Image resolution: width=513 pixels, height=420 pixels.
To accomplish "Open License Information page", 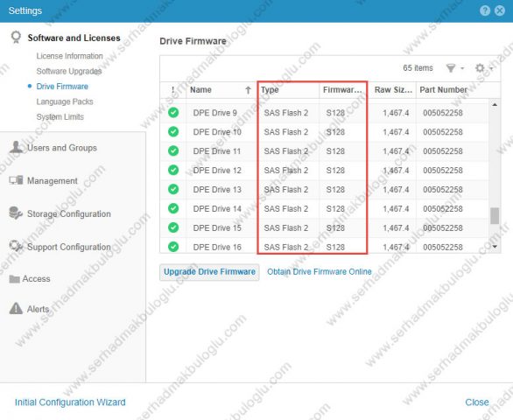I will 69,56.
